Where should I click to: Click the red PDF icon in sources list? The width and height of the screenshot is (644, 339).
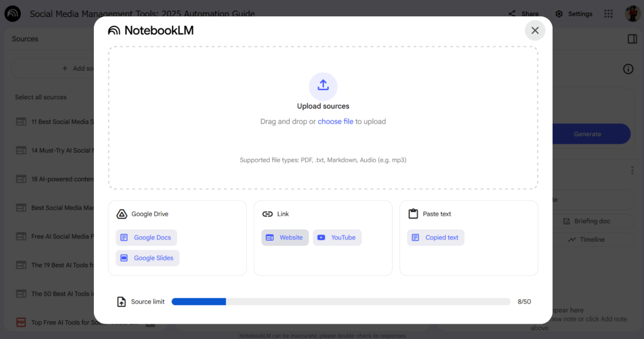coord(21,323)
